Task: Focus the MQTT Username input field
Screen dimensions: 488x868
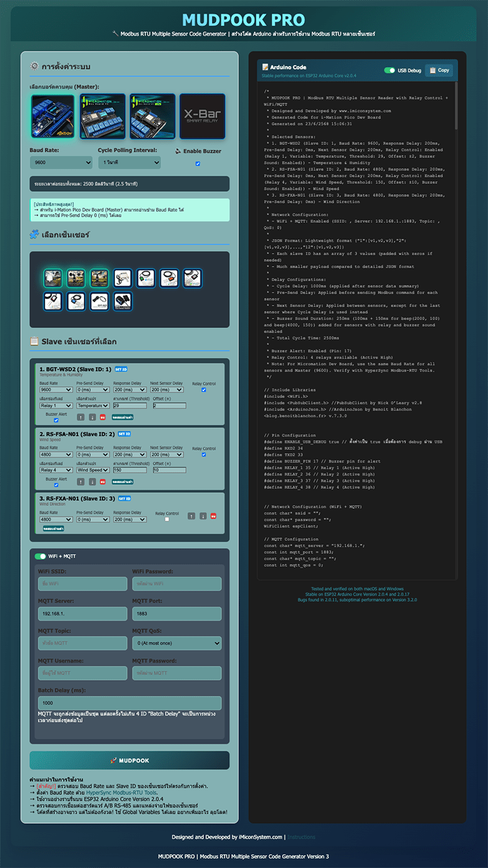Action: 83,673
